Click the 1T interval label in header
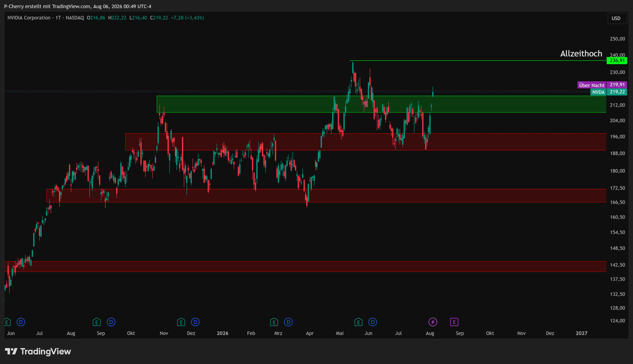This screenshot has width=633, height=364. [x=58, y=18]
